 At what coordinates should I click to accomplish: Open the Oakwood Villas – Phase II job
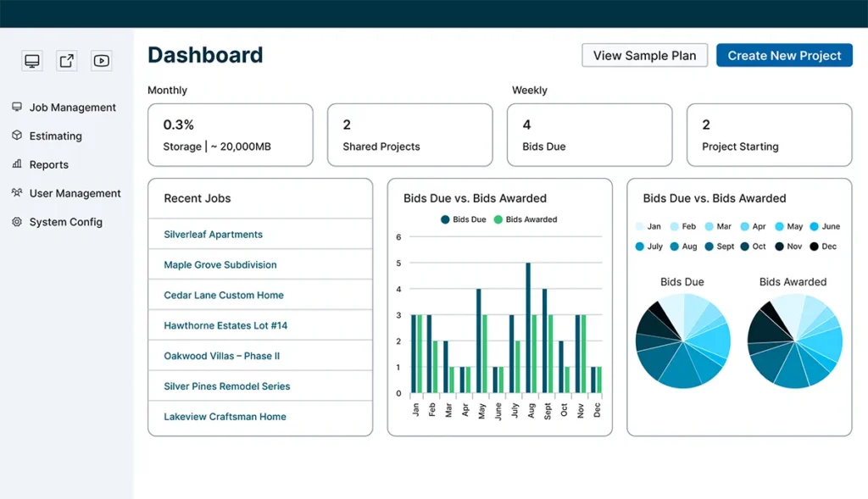(x=222, y=357)
